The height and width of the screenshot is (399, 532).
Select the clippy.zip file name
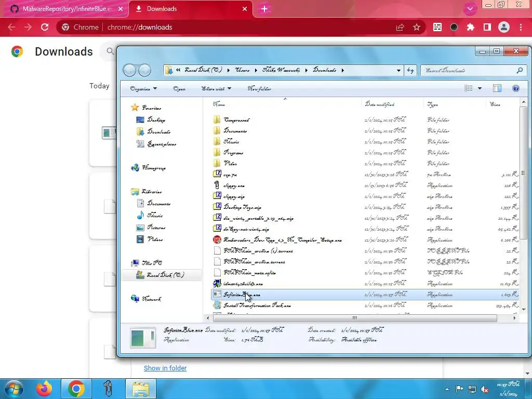click(234, 196)
